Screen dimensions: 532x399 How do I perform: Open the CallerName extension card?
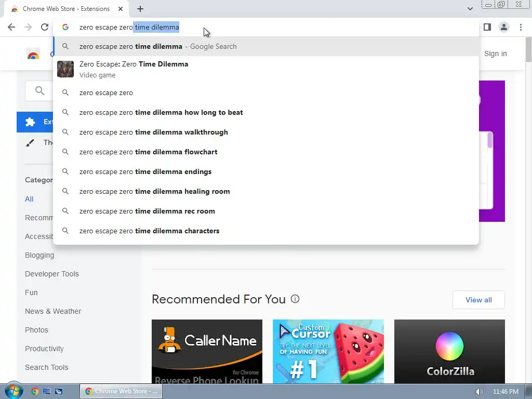pos(207,352)
